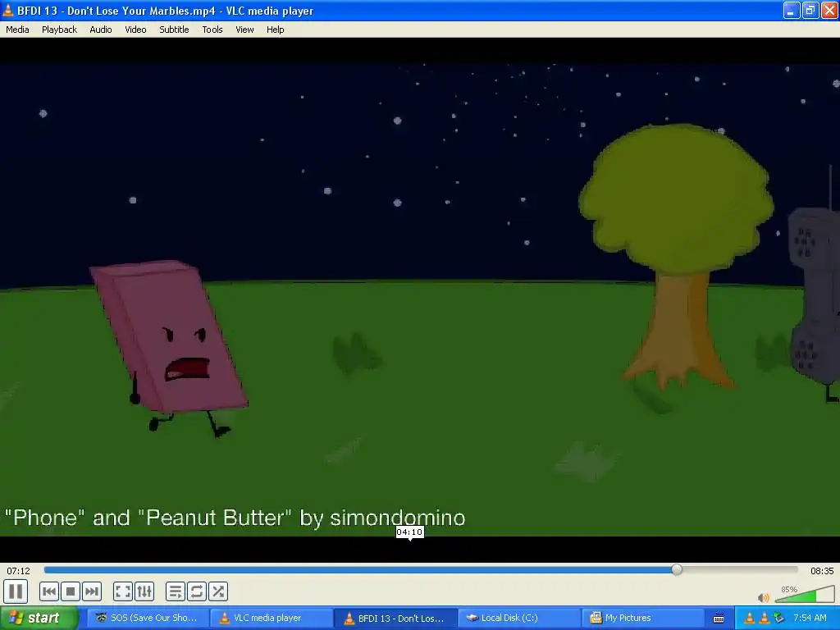Screen dimensions: 840x630
Task: Open My Pictures taskbar window
Action: (642, 618)
